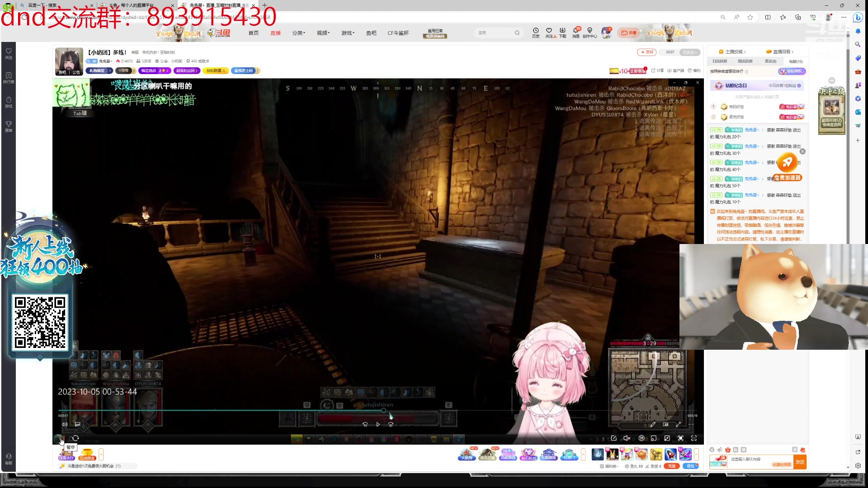
Task: Open the trophy icon in left sidebar
Action: 9,126
